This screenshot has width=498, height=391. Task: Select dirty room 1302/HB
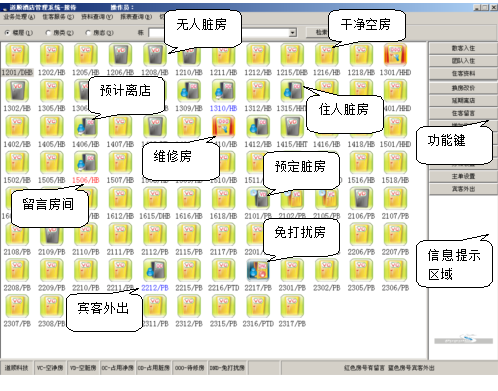tap(17, 91)
